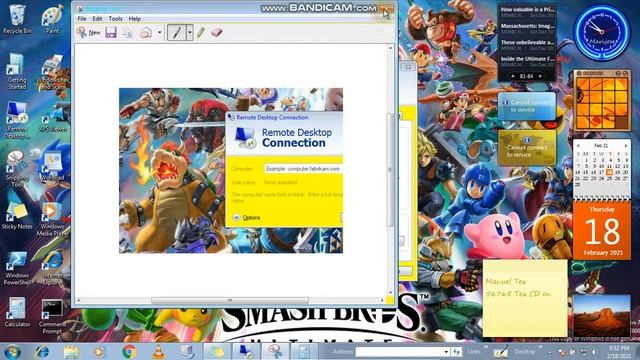Click the horizontal scrollbar thumb in Snipping Tool
The height and width of the screenshot is (360, 640).
[230, 300]
